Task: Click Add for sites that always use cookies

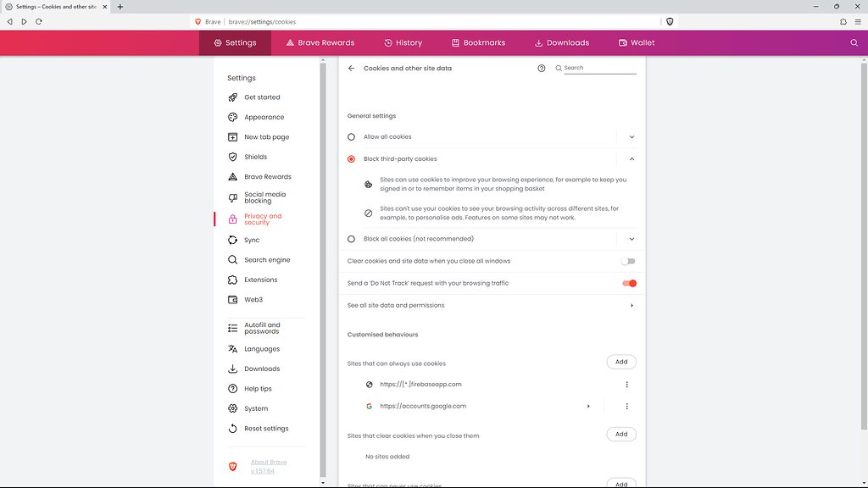Action: (x=620, y=362)
